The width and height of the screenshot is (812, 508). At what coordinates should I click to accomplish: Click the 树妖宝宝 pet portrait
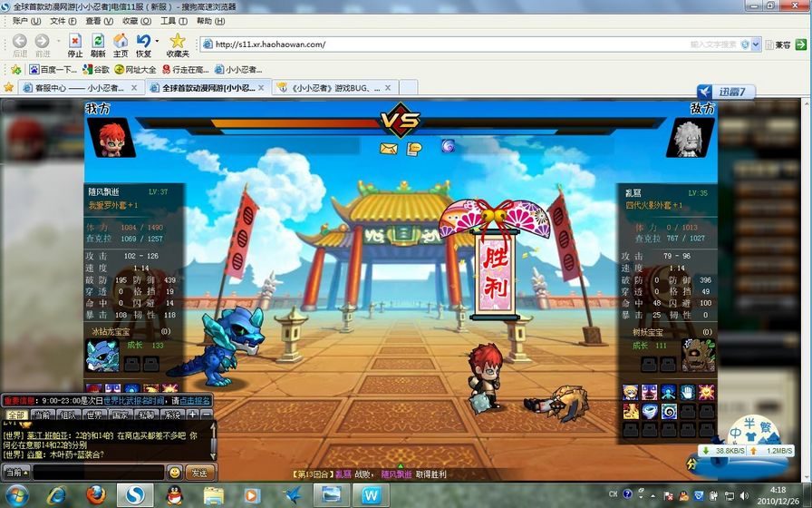pyautogui.click(x=698, y=357)
